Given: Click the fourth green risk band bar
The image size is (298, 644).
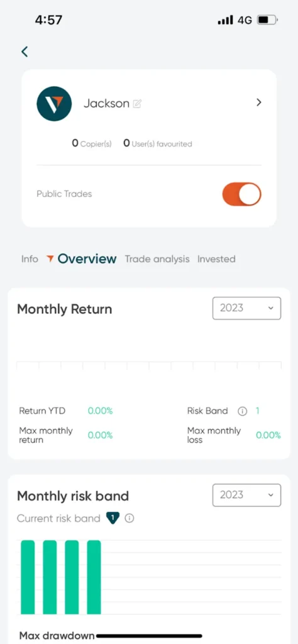Looking at the screenshot, I should [x=94, y=577].
